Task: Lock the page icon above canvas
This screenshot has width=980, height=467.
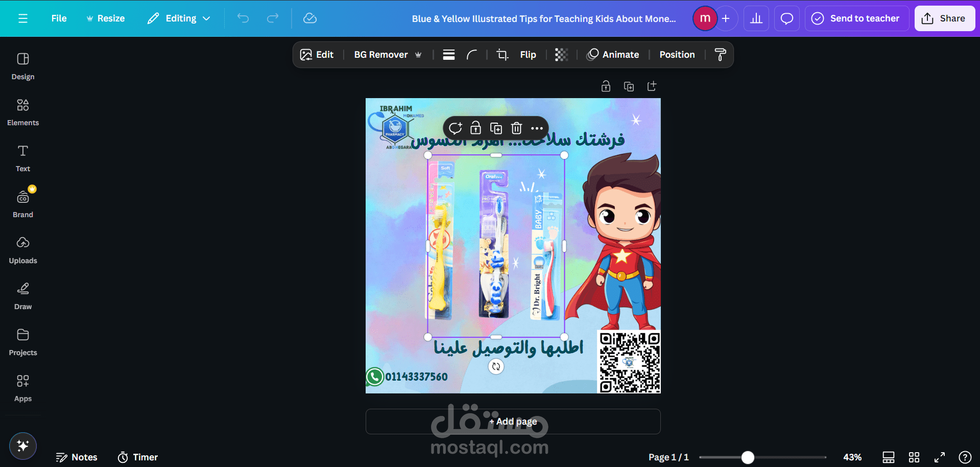Action: [606, 86]
